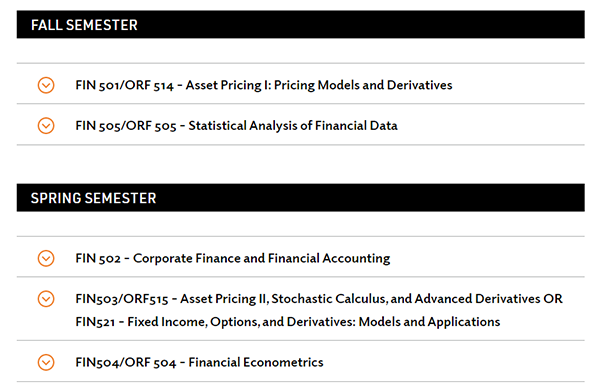The width and height of the screenshot is (600, 391).
Task: Expand the FIN504/ORF 504 chevron icon
Action: [46, 362]
